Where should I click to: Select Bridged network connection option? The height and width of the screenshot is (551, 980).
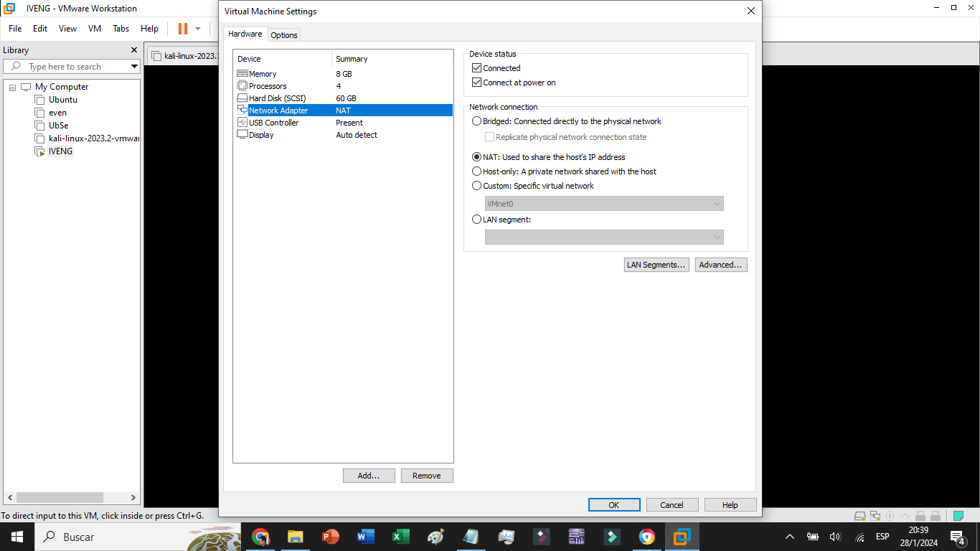pos(476,121)
